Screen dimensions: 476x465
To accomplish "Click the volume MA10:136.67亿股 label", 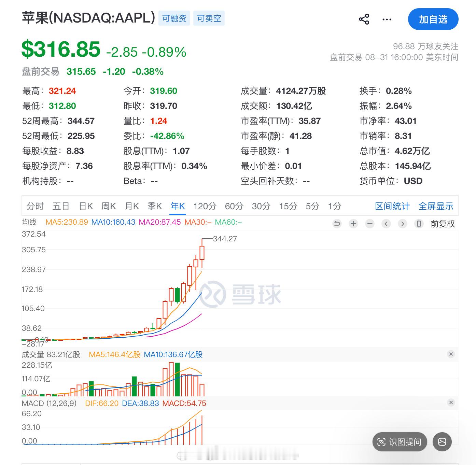I will [173, 354].
